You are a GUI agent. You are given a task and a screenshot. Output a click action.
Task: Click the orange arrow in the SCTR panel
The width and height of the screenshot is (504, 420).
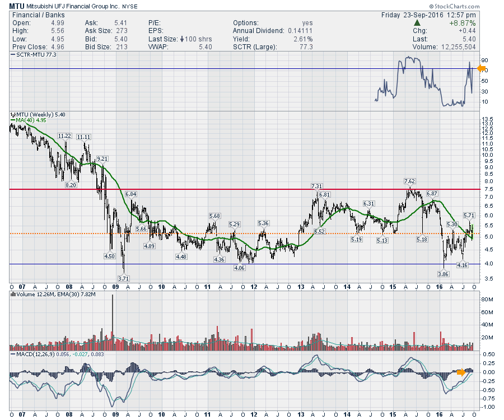pos(480,68)
